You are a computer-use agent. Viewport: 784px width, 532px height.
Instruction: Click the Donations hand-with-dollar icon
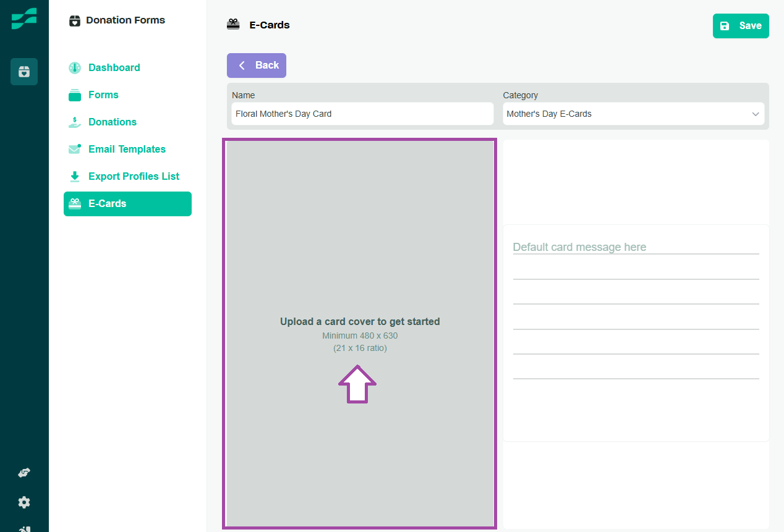coord(75,122)
